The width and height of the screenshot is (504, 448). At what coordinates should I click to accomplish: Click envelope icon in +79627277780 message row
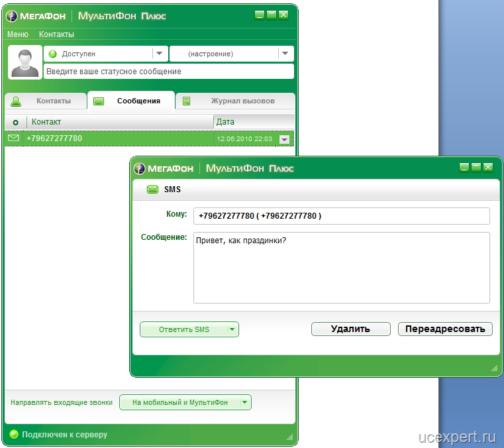pyautogui.click(x=13, y=139)
